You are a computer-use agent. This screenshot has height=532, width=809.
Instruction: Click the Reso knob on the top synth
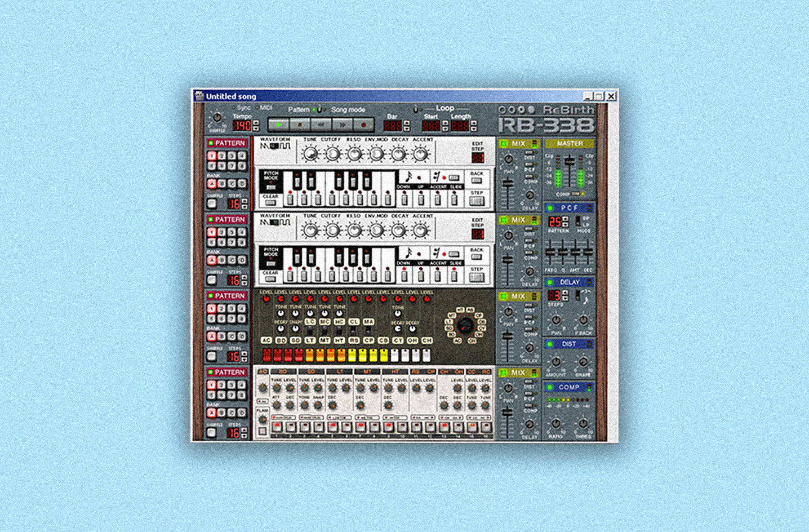click(x=354, y=154)
